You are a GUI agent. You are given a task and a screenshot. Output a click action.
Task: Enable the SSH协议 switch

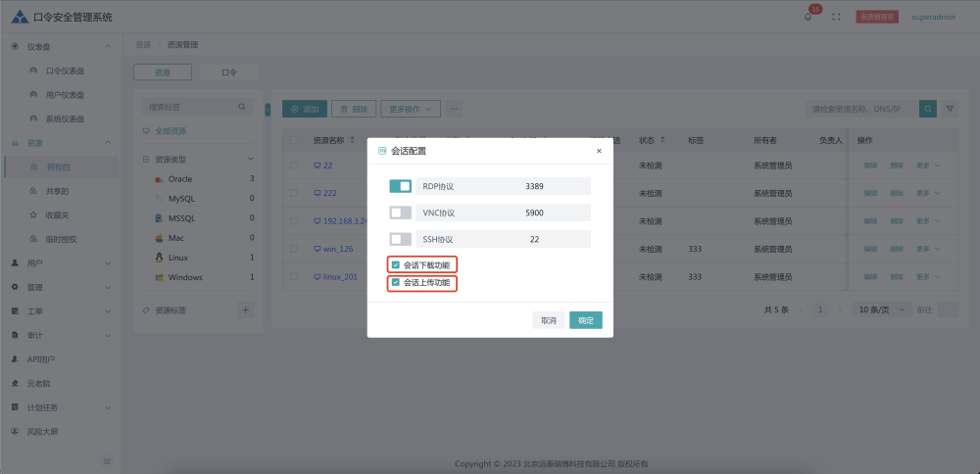tap(400, 239)
